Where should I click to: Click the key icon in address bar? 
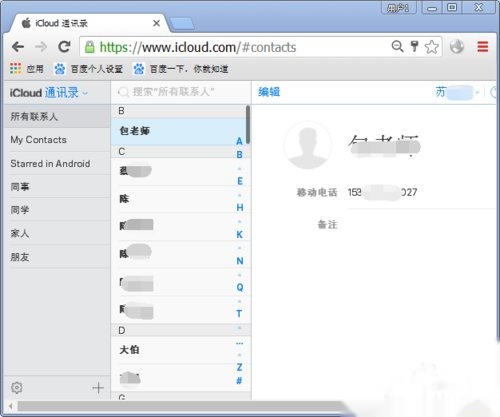coord(414,46)
